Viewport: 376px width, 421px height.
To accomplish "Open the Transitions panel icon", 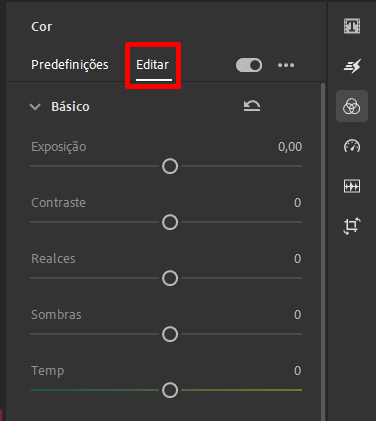I will (352, 66).
